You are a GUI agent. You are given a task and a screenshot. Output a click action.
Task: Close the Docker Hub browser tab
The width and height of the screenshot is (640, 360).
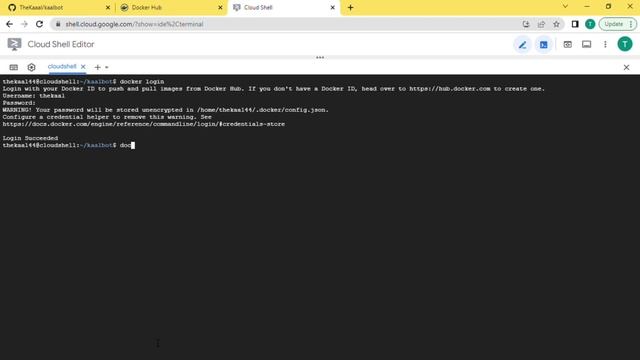point(220,7)
